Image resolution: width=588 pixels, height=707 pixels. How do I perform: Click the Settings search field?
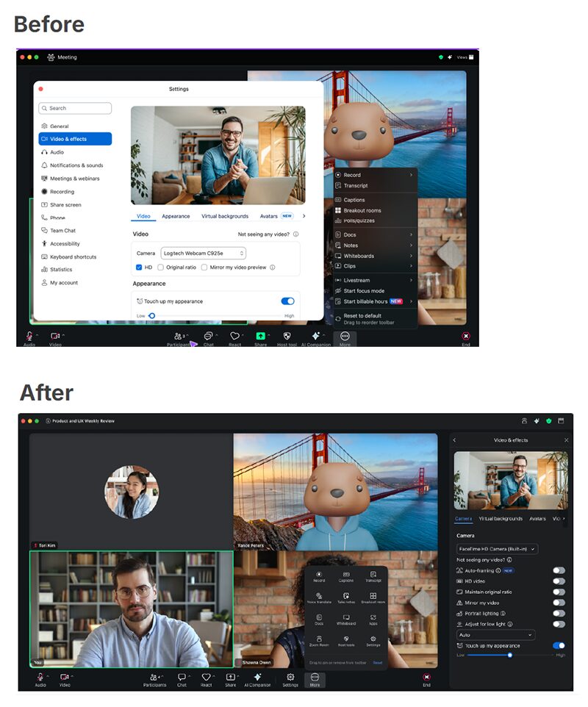pos(76,108)
